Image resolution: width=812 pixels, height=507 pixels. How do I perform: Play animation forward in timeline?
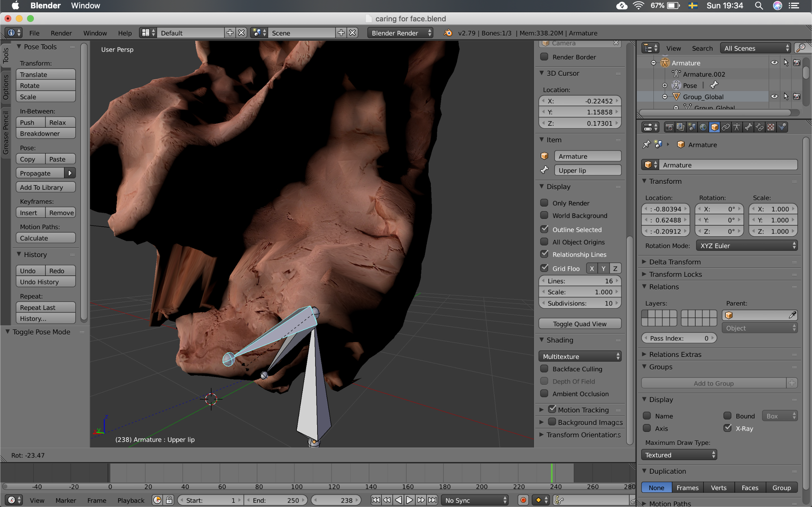coord(410,500)
